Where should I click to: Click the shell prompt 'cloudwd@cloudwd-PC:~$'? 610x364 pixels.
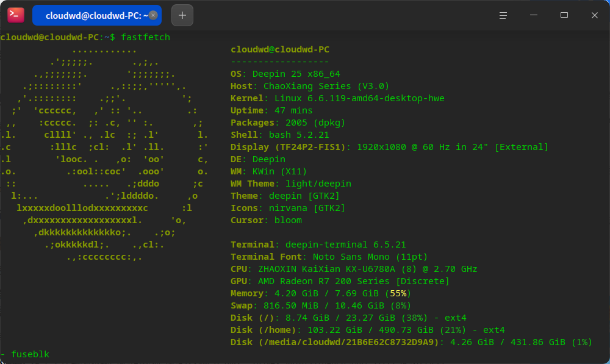pos(57,37)
